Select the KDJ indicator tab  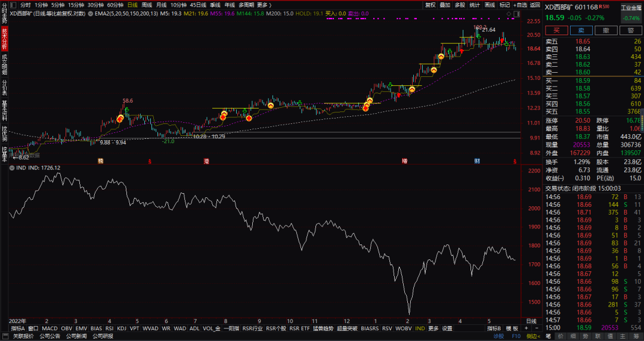pyautogui.click(x=122, y=328)
